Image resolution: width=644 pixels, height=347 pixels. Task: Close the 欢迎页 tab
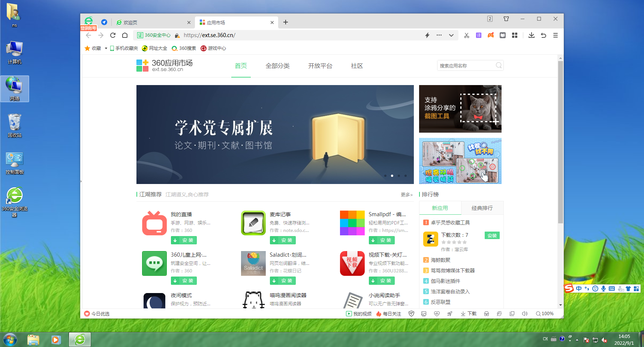(189, 22)
